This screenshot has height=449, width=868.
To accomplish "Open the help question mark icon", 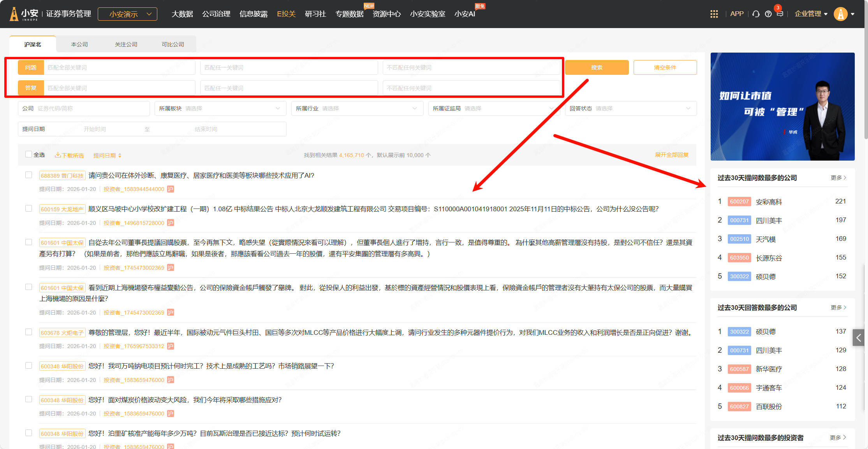I will pos(768,14).
